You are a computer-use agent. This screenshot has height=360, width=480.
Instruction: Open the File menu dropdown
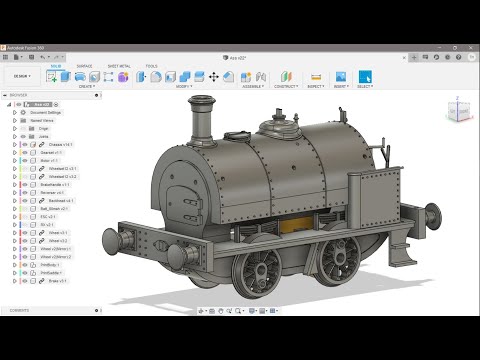[x=18, y=57]
